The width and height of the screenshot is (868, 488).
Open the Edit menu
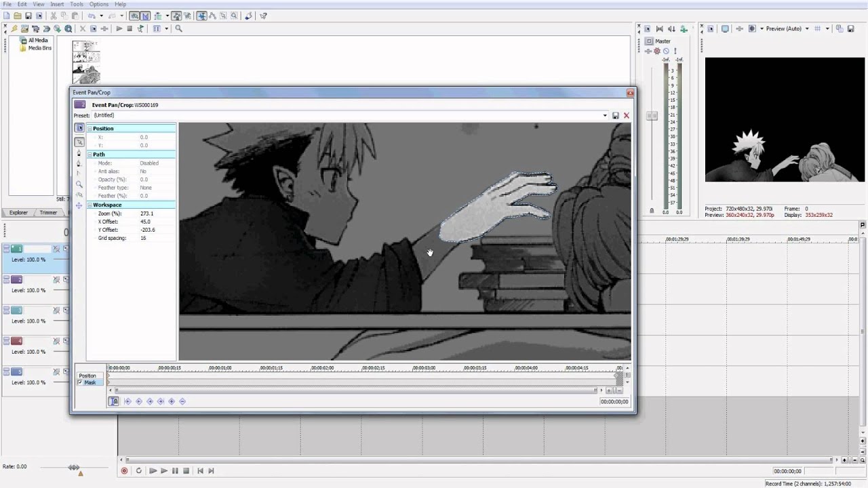(x=22, y=4)
